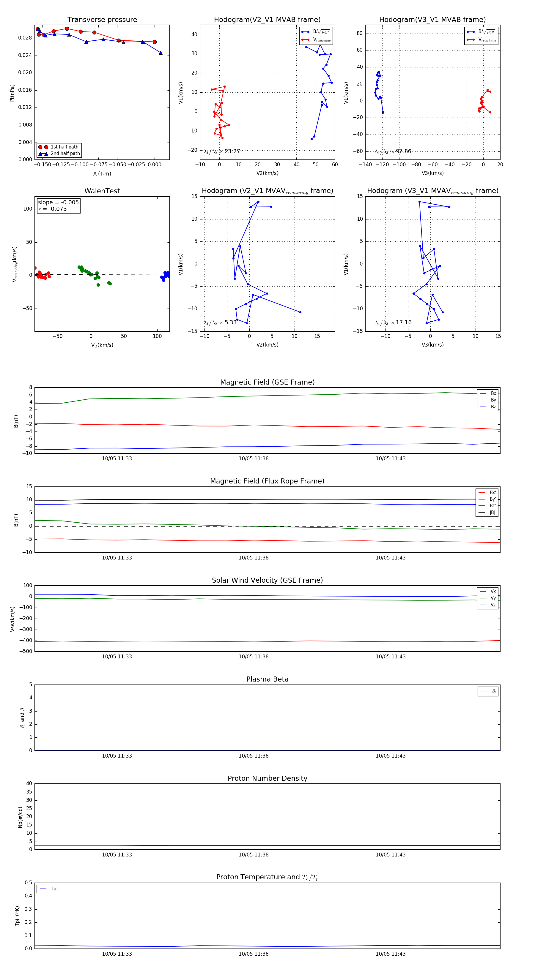Viewport: 535px width, 980px height.
Task: Click the 'Pt(nPa)' y-axis label
Action: [x=12, y=92]
